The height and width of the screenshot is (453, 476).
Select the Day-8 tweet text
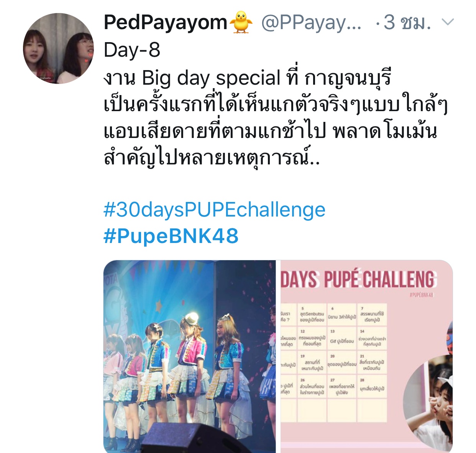[x=132, y=50]
